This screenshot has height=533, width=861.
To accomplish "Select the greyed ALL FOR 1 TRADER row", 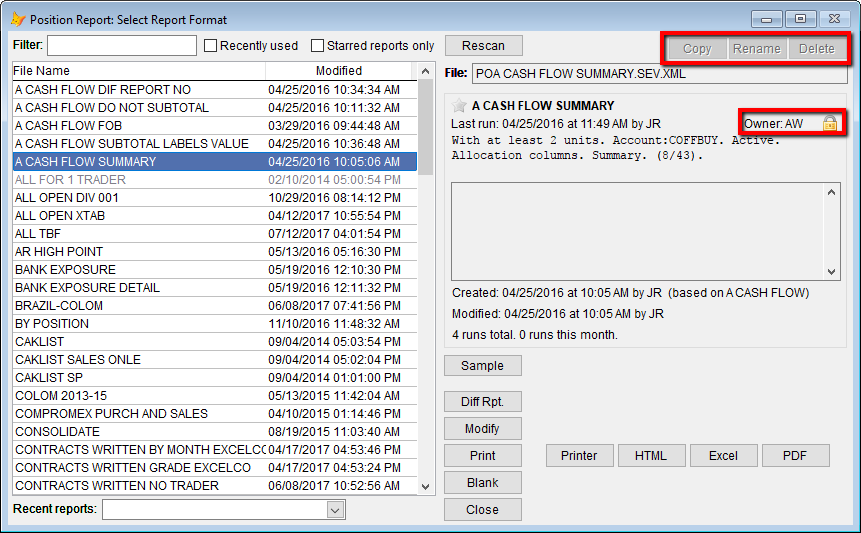I will coord(215,180).
